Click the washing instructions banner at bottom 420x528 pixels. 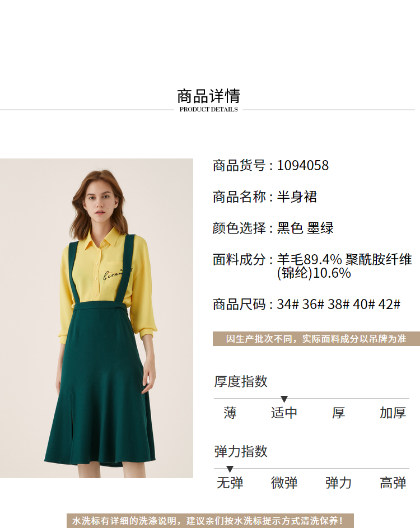point(210,521)
